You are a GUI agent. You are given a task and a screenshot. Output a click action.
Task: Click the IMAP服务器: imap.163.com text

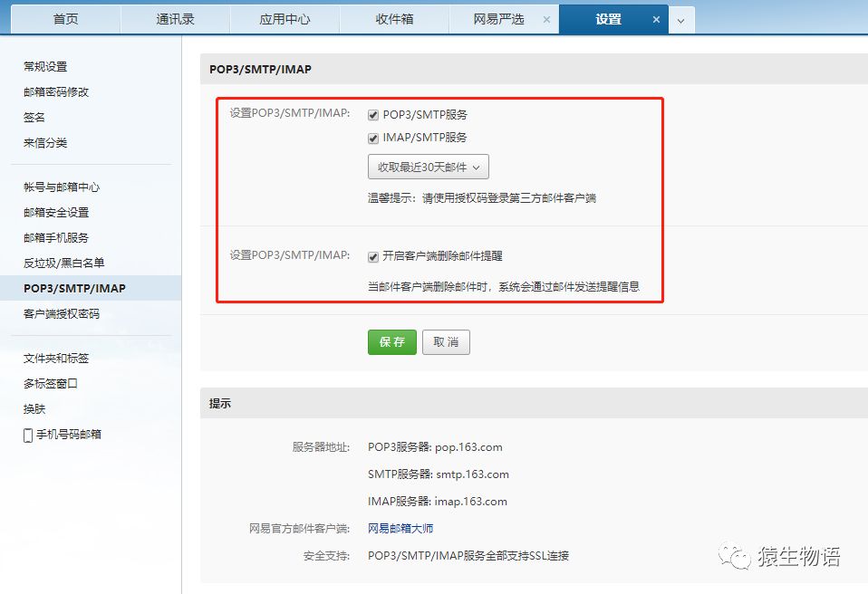tap(438, 501)
